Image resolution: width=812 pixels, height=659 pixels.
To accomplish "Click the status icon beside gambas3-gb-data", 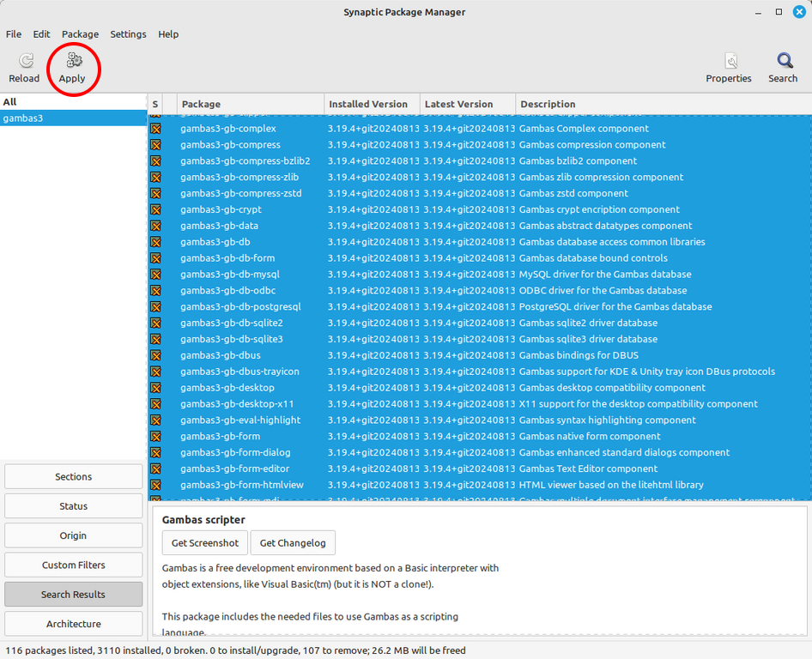I will point(155,226).
